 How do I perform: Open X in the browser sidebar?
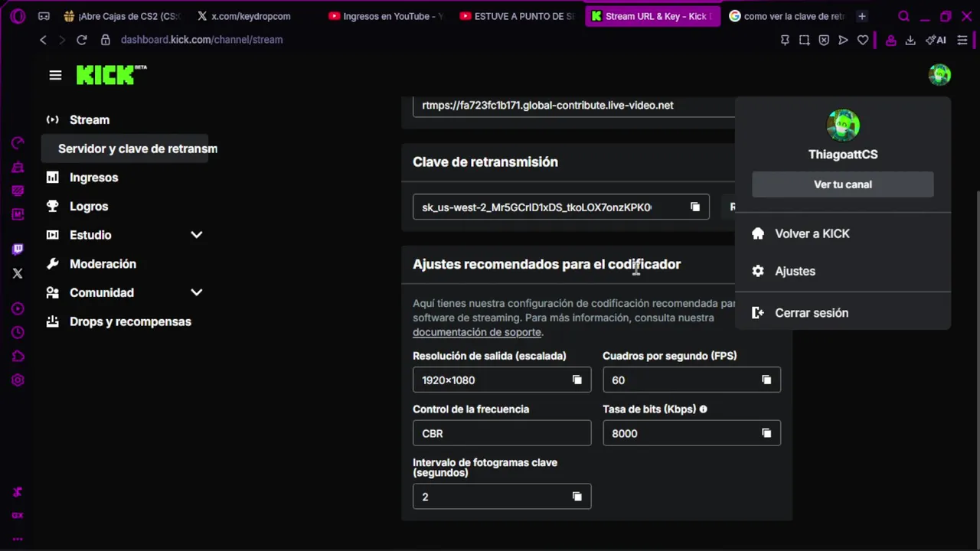pos(18,273)
